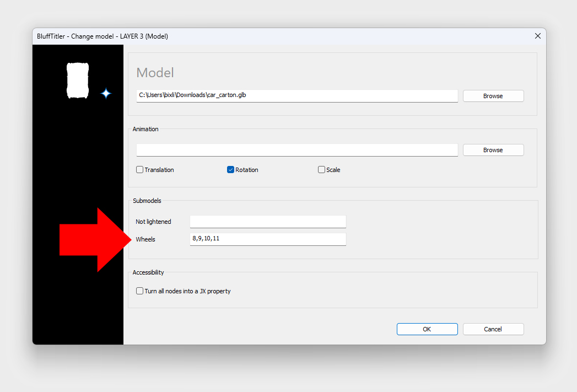Browse for an animation file

coord(493,150)
